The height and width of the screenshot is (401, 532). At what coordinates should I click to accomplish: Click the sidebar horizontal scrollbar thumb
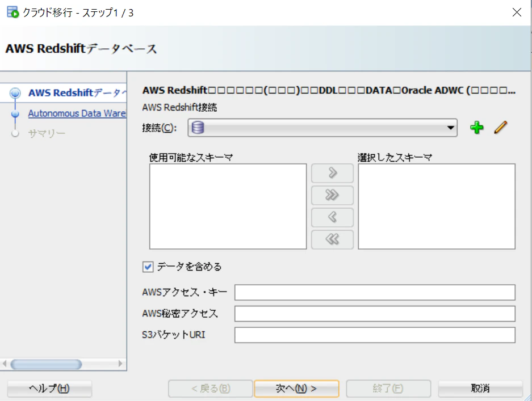(46, 364)
